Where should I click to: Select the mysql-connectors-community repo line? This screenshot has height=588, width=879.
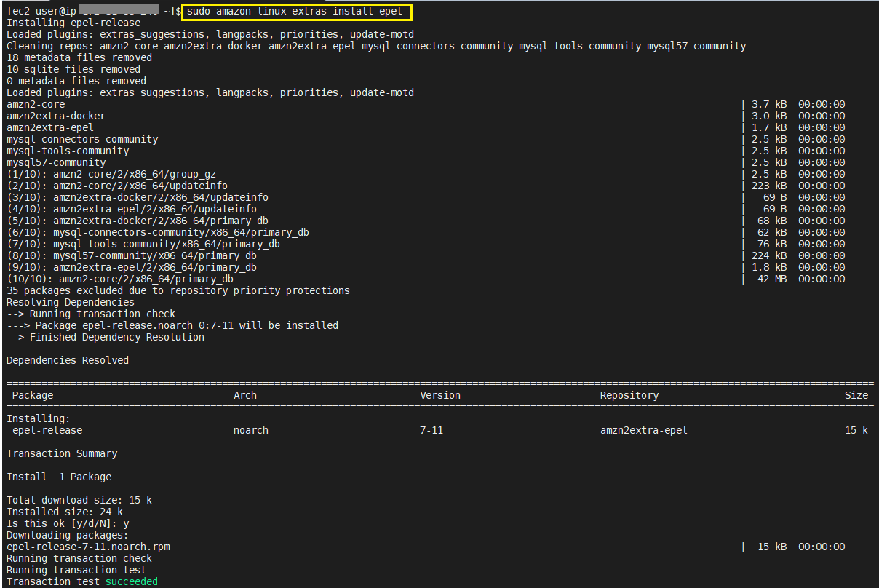click(80, 138)
